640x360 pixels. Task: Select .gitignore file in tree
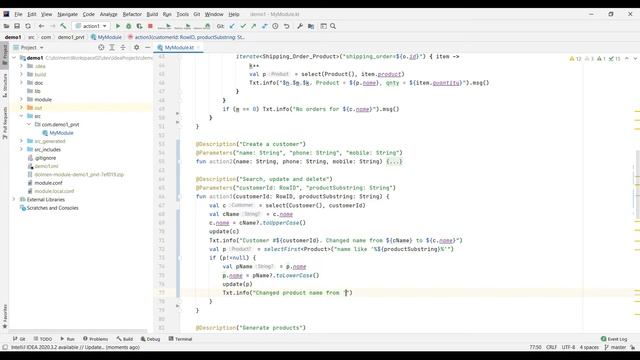coord(45,158)
